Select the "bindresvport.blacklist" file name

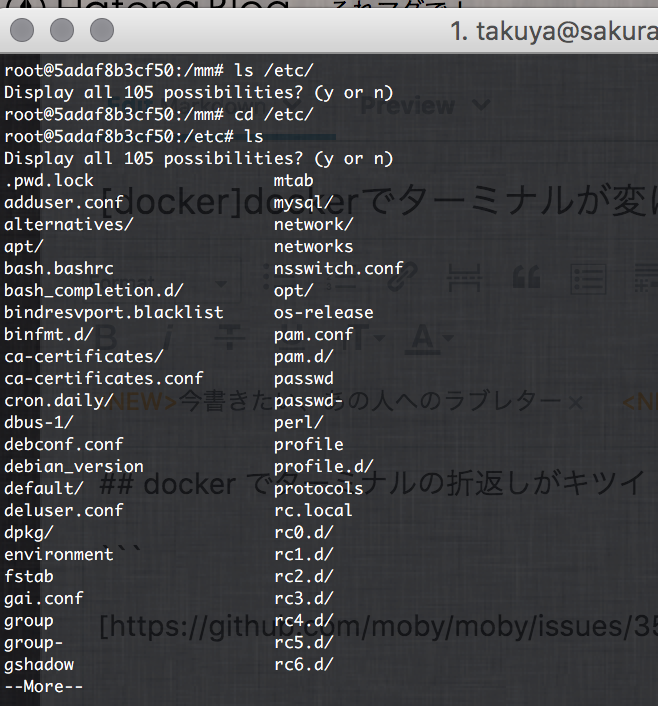[113, 313]
